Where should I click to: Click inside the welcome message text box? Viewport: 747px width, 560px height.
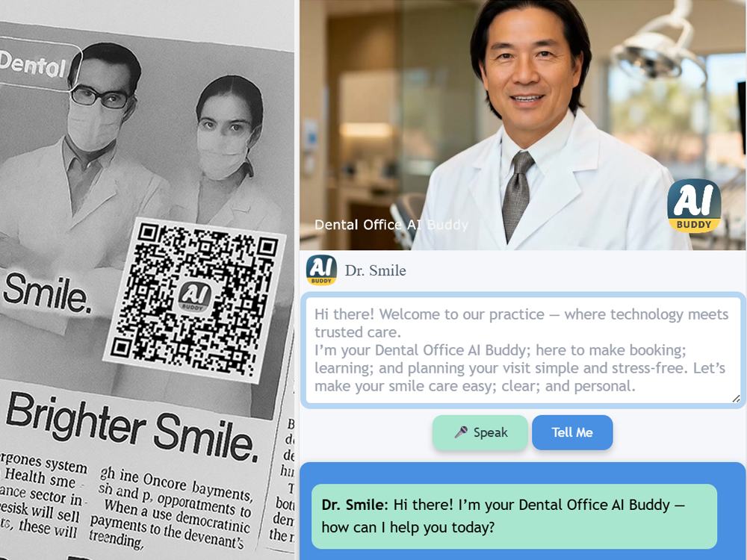coord(523,350)
